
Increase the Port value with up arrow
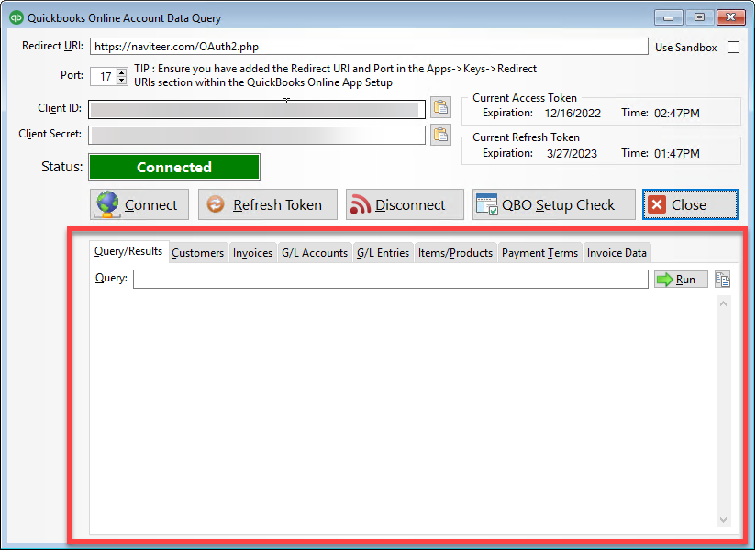[x=122, y=72]
